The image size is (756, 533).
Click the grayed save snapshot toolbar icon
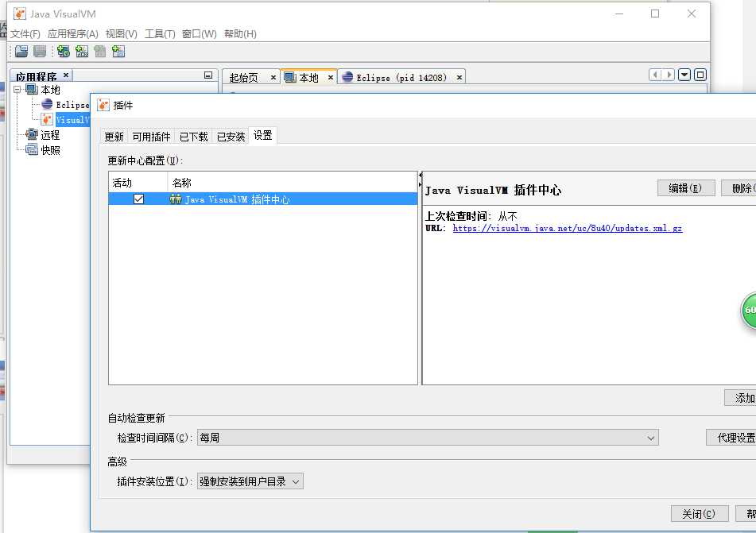(x=40, y=51)
